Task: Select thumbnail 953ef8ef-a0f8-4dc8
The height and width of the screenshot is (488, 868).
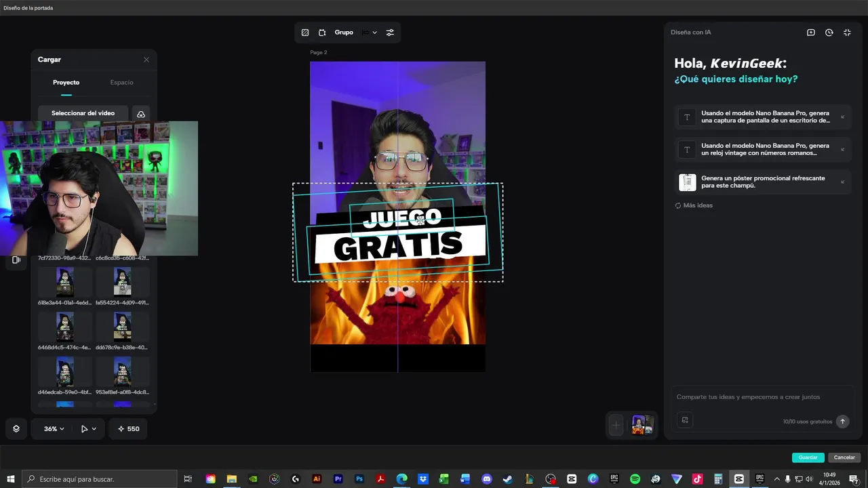Action: click(x=123, y=371)
